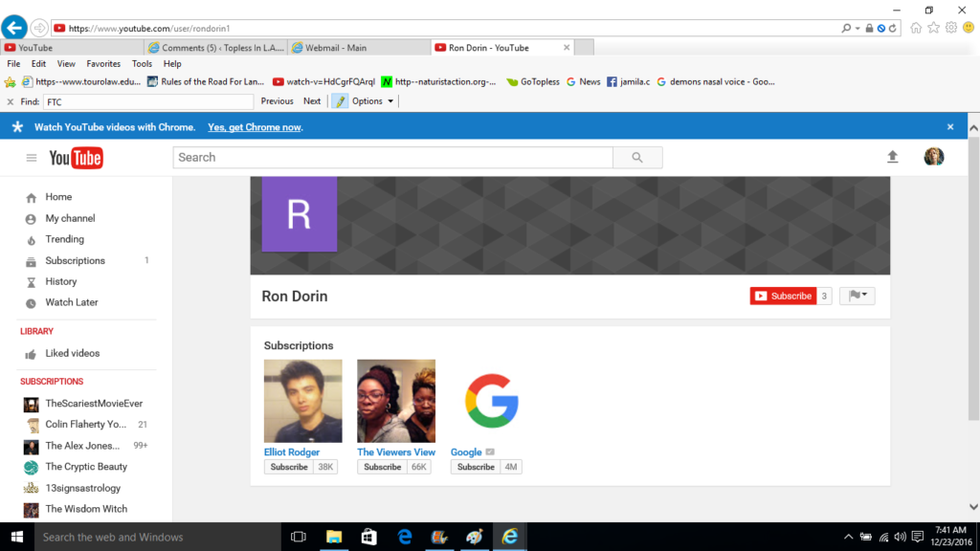Switch to the Comments (5) Topless In L.A. tab

pos(215,48)
